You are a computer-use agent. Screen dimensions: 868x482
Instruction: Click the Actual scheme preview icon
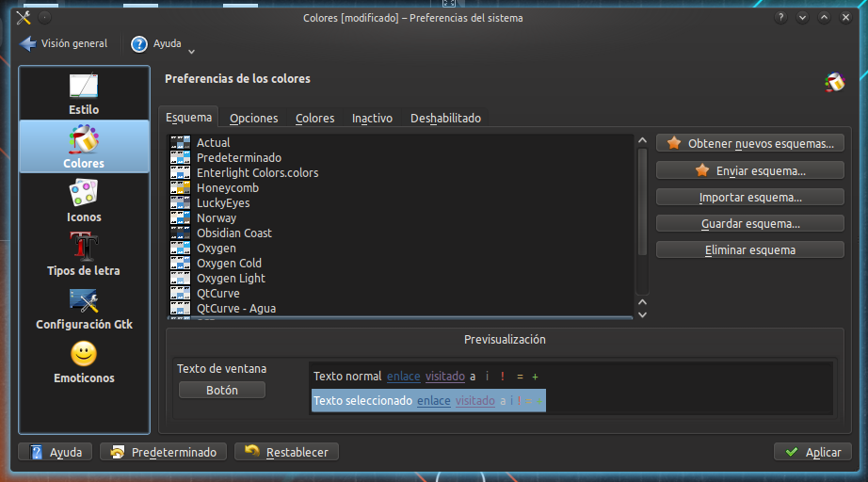[x=181, y=142]
